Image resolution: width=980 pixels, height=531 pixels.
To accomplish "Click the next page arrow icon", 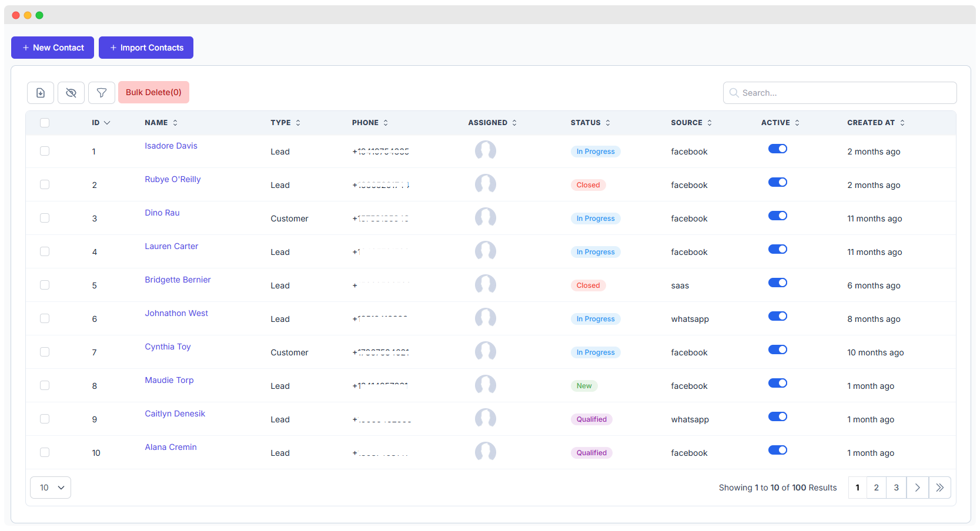I will click(917, 488).
